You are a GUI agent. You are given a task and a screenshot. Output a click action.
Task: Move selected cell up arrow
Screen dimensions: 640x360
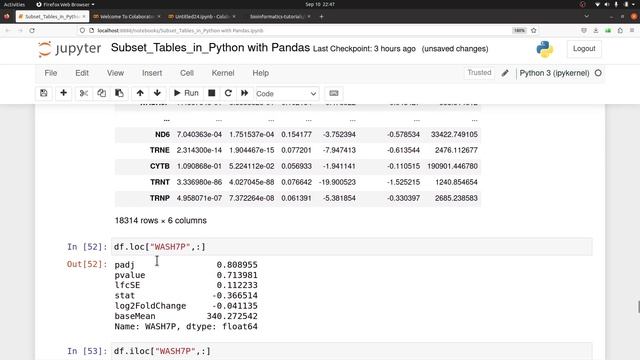[140, 93]
